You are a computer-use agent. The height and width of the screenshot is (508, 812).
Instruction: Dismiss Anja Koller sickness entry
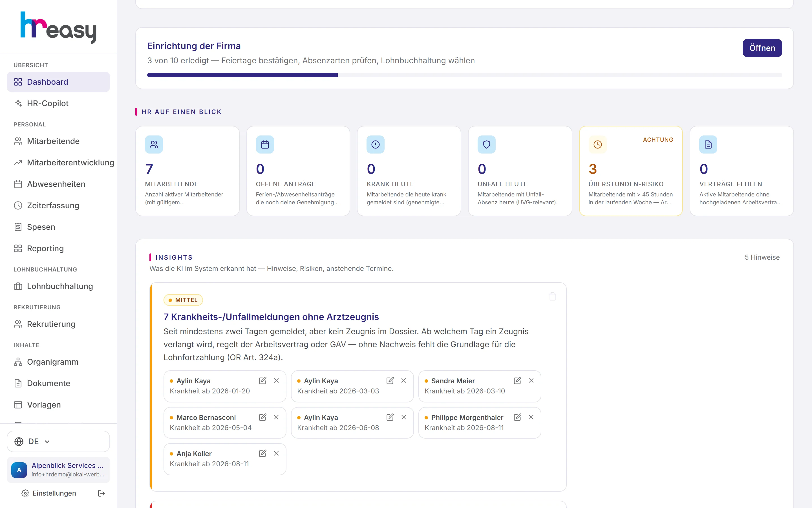276,453
